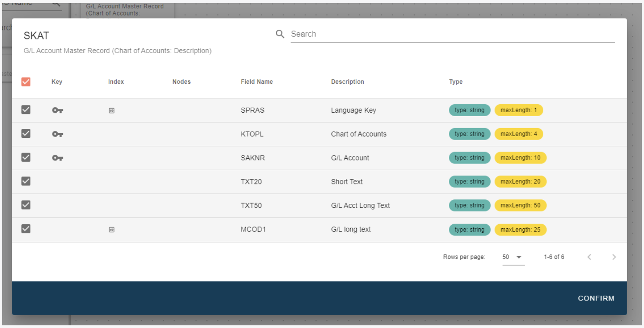This screenshot has width=644, height=328.
Task: Click the index icon in SPRAS row
Action: tap(112, 110)
